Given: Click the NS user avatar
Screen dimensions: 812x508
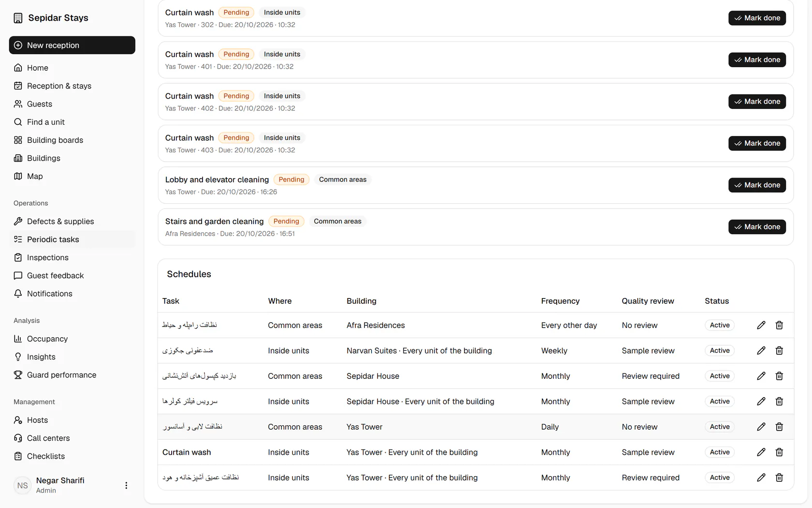Looking at the screenshot, I should tap(23, 485).
